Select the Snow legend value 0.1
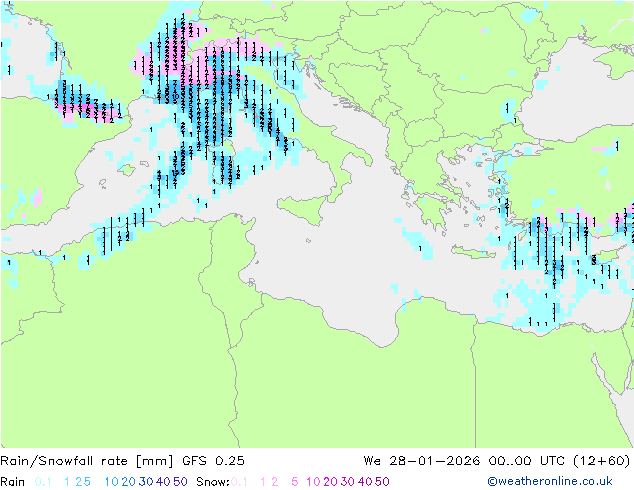 pos(239,482)
